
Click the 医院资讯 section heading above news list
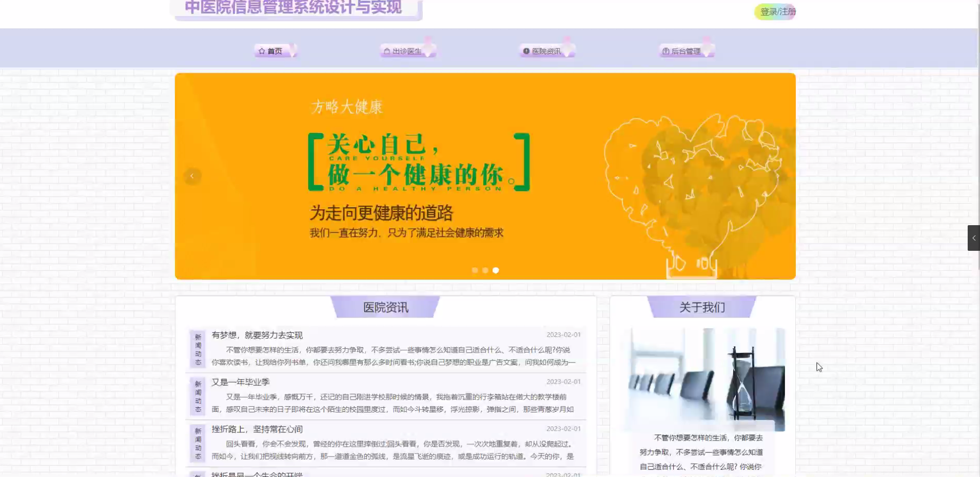tap(386, 307)
